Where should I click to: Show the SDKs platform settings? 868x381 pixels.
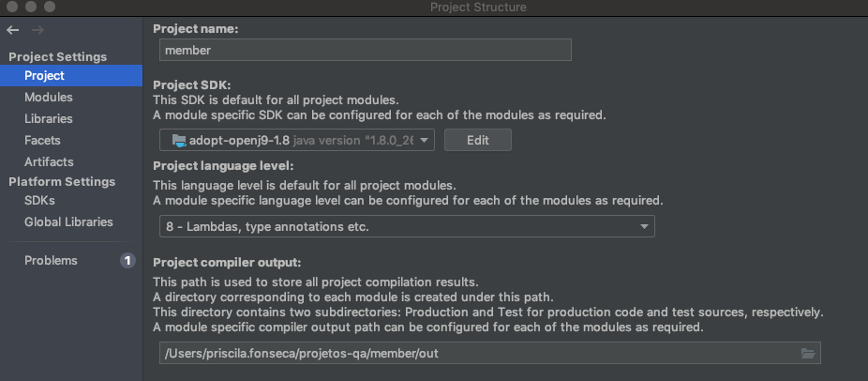[39, 201]
